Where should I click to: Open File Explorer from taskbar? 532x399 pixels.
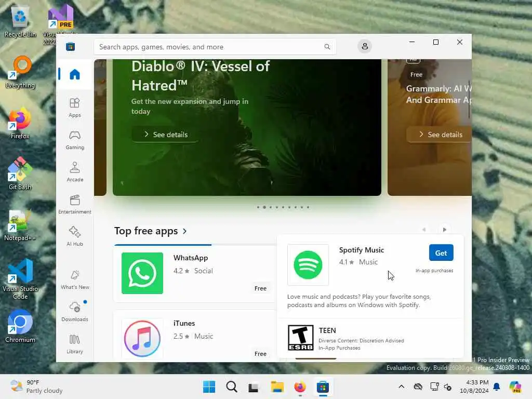(277, 387)
